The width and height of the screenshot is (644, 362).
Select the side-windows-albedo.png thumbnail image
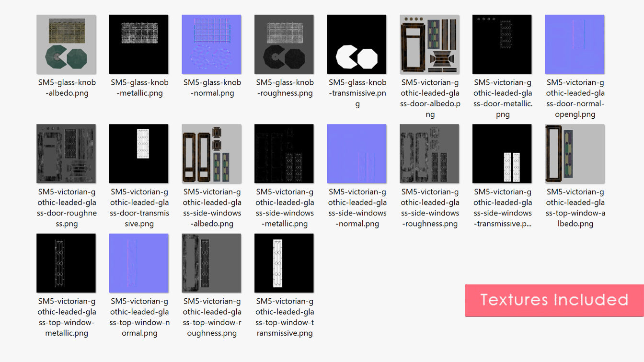(212, 154)
